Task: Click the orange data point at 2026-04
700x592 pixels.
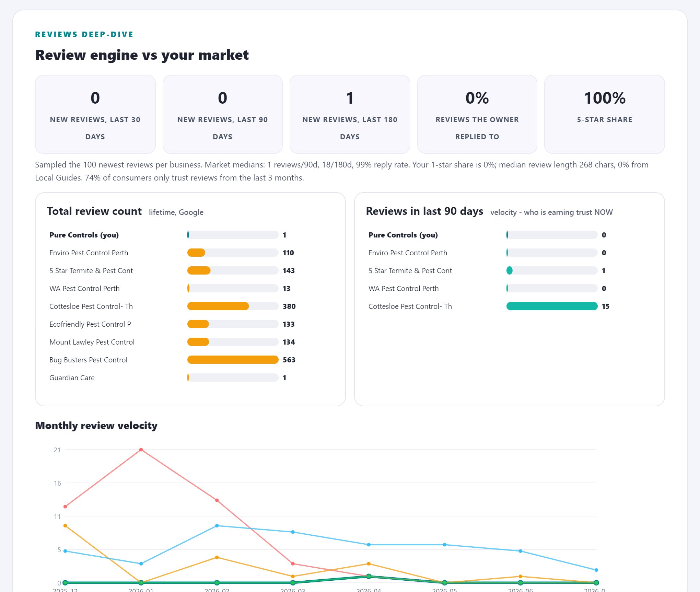Action: [369, 564]
